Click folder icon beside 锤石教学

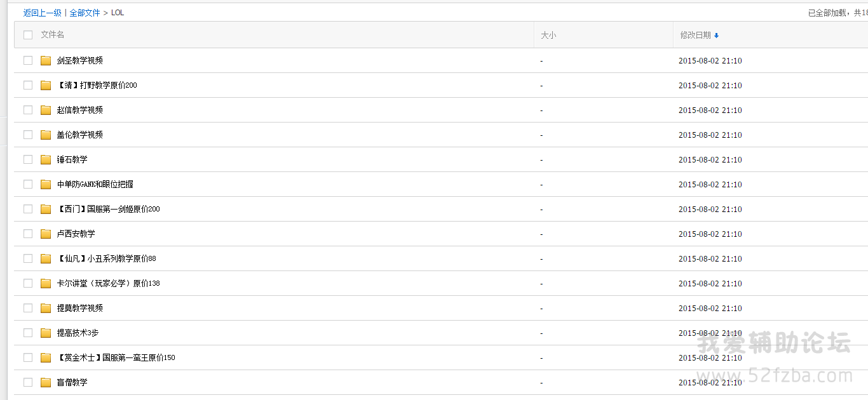pos(46,159)
